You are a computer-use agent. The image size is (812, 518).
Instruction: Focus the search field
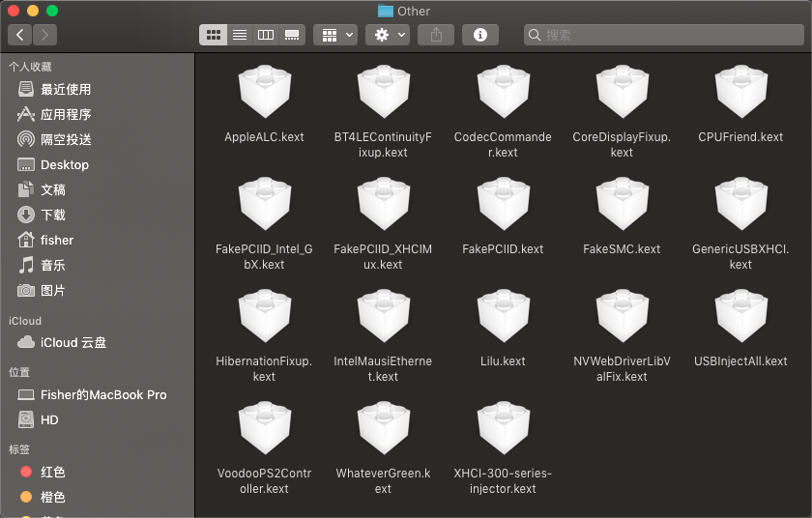pos(664,35)
